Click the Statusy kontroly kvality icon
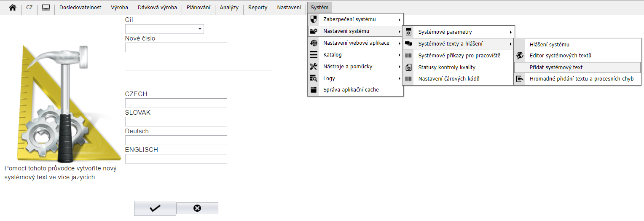Viewport: 644px width, 221px height. point(408,67)
